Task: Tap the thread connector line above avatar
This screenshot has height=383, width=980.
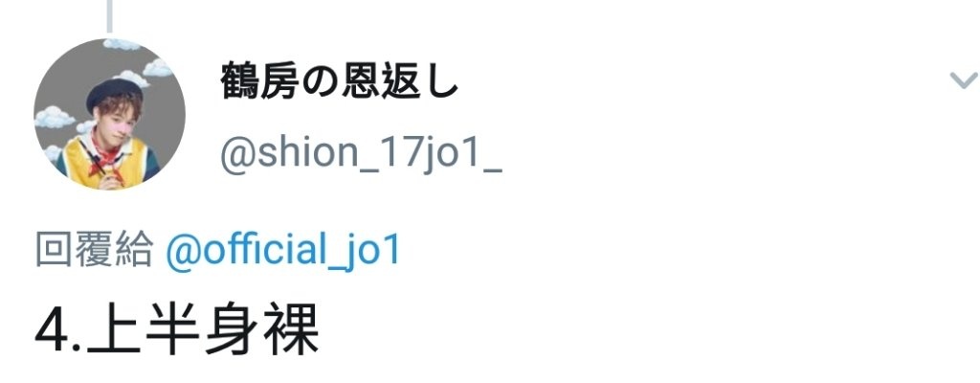Action: click(x=109, y=15)
